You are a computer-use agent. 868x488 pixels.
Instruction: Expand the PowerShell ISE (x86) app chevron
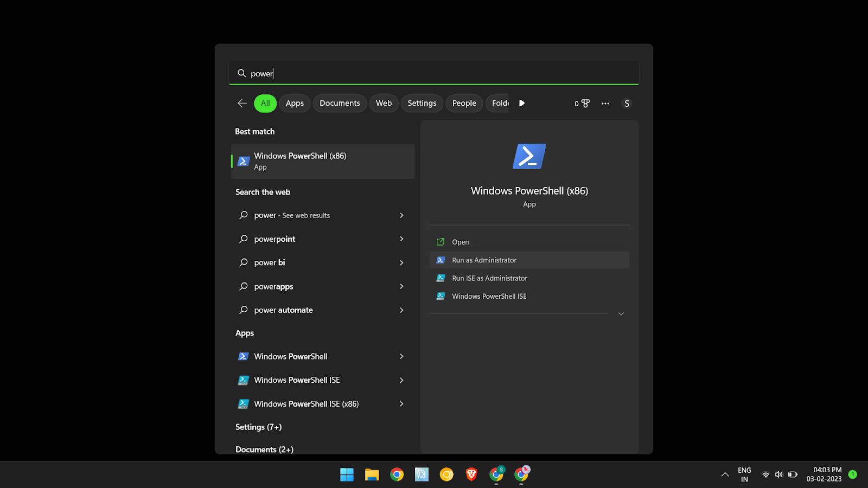[x=401, y=404]
